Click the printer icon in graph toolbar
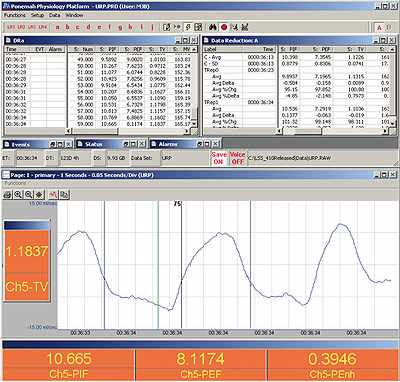The image size is (400, 382). (8, 194)
